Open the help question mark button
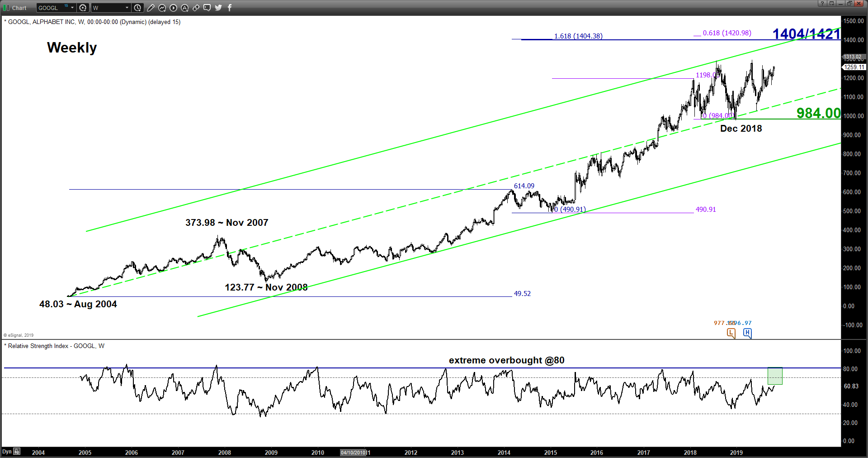Viewport: 868px width, 458px height. coord(823,3)
